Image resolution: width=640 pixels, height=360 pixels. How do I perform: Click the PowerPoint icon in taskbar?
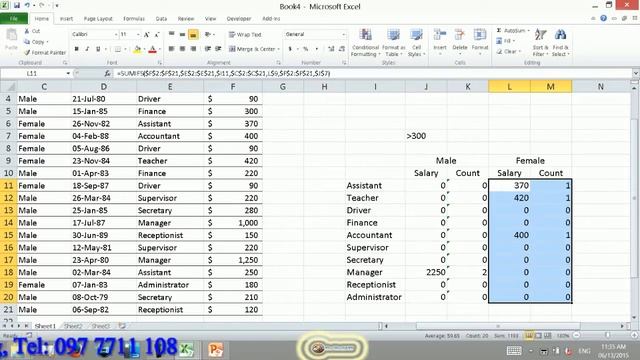pos(215,349)
